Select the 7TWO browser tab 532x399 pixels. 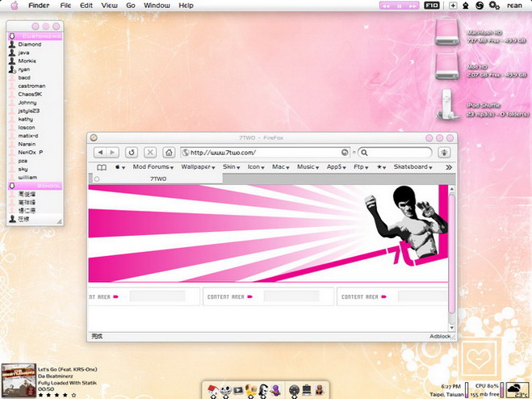(x=157, y=178)
